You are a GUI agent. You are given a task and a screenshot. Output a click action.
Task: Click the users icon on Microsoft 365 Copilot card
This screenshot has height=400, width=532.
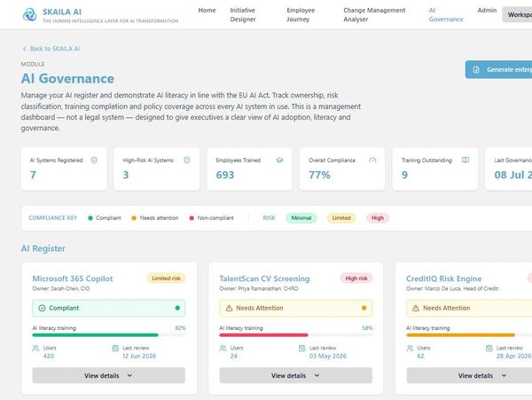35,349
